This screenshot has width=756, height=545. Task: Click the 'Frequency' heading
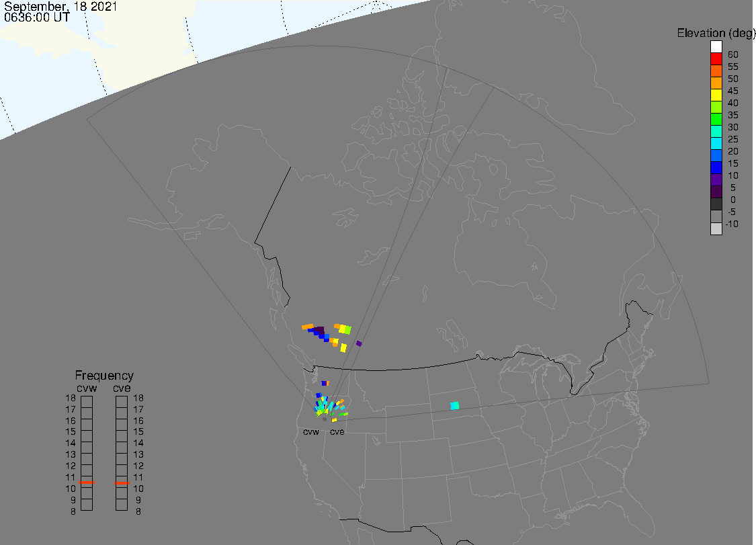point(104,375)
